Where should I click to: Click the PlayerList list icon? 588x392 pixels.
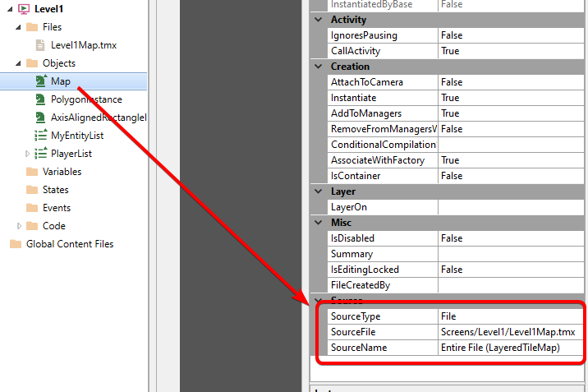pyautogui.click(x=41, y=154)
